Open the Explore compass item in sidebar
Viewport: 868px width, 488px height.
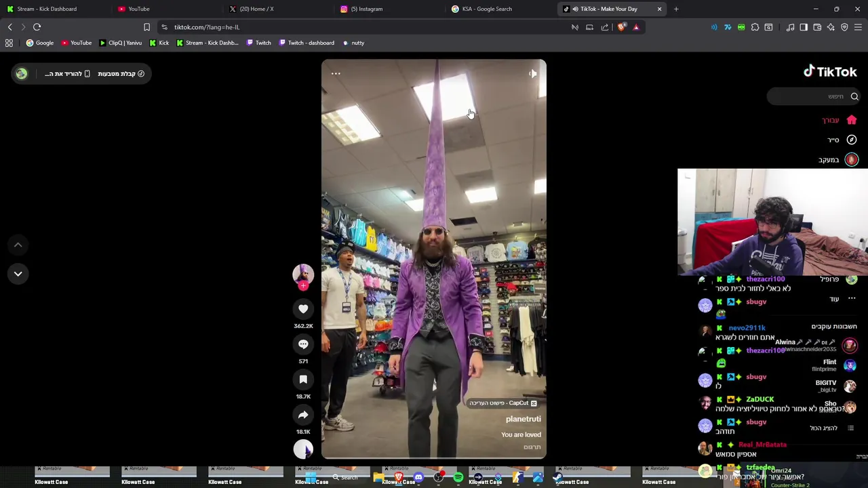(x=842, y=140)
